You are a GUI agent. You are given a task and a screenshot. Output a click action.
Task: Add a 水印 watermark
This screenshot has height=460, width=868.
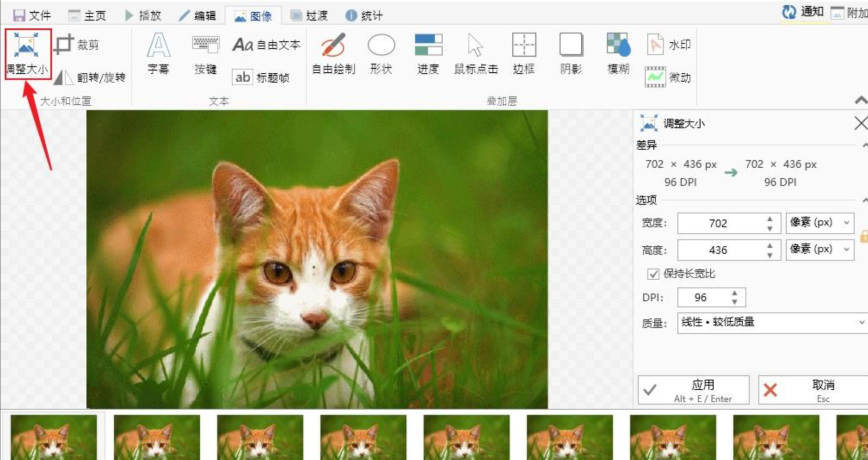coord(669,45)
